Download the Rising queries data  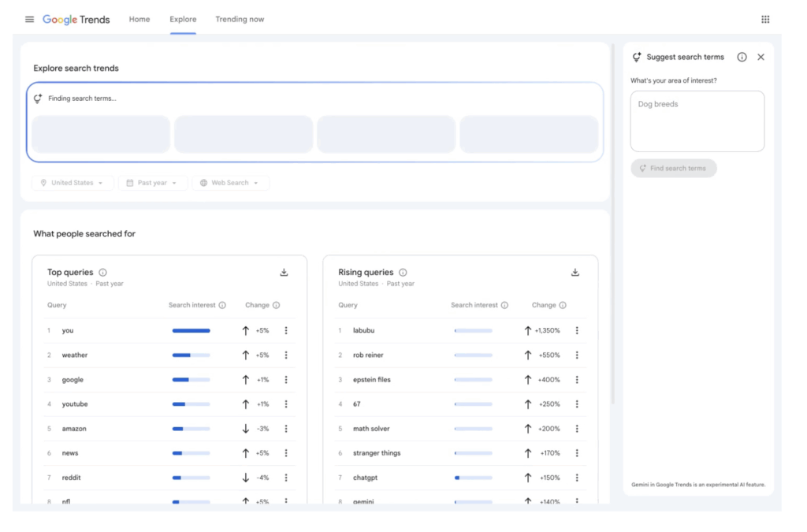click(575, 273)
